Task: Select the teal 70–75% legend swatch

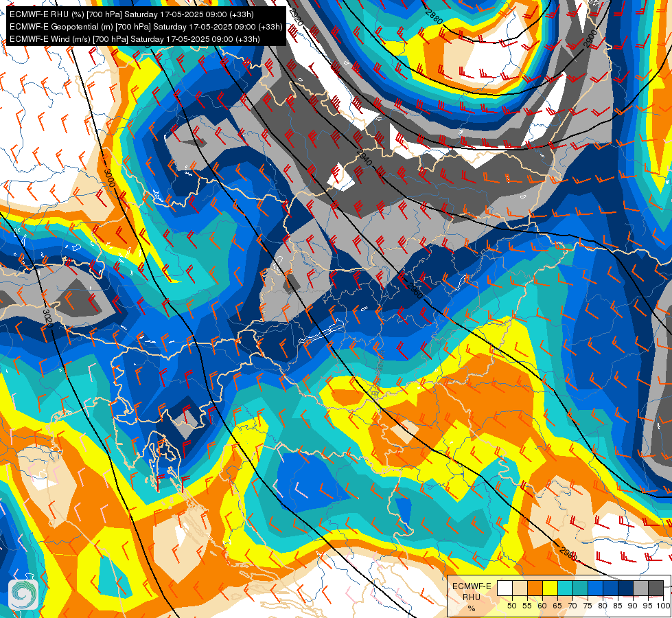Action: (580, 588)
